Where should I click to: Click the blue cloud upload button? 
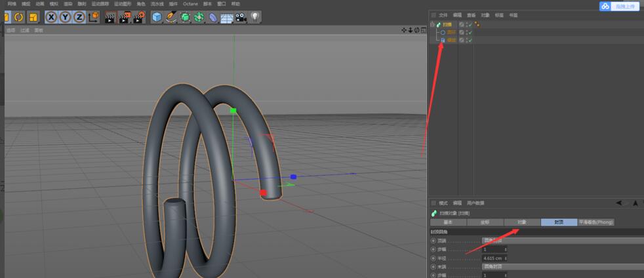click(x=618, y=6)
